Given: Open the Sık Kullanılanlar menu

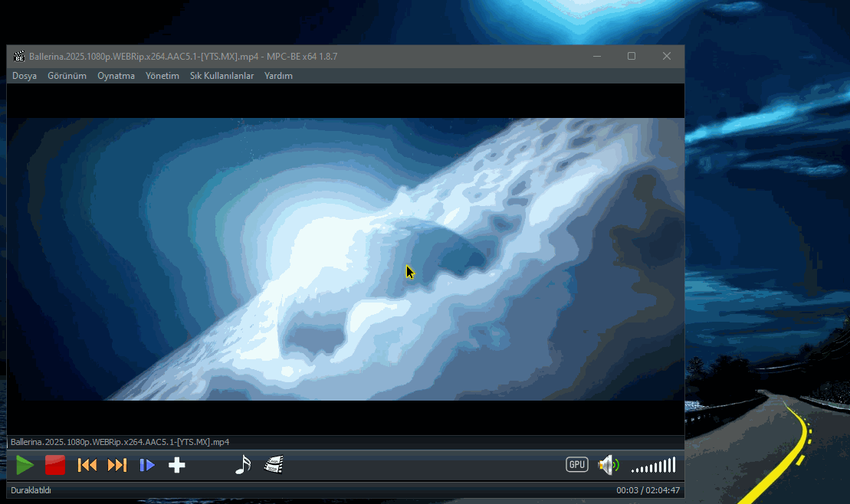Looking at the screenshot, I should 222,76.
